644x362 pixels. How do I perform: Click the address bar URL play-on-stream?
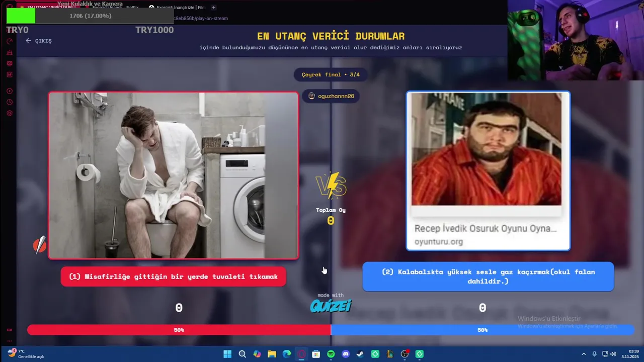[x=201, y=19]
